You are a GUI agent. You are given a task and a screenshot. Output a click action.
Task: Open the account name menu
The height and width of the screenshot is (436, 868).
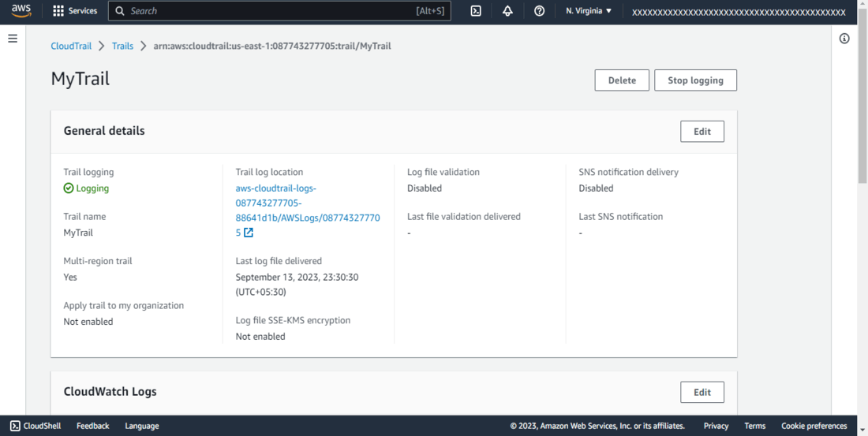[x=739, y=12]
